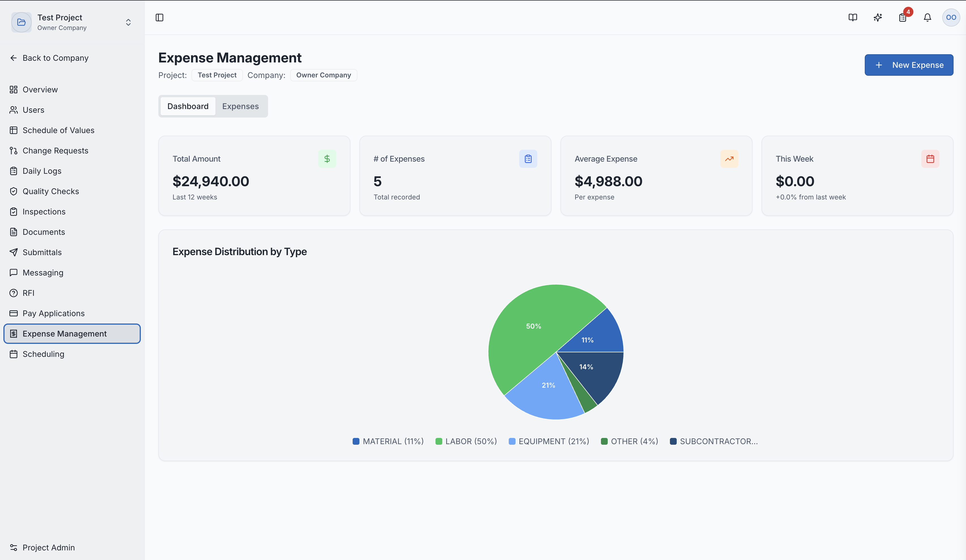This screenshot has width=966, height=560.
Task: Open Users in the sidebar
Action: (72, 110)
